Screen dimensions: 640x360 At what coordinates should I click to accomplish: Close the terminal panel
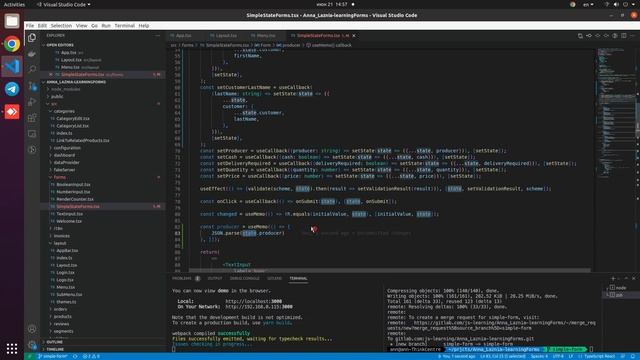633,278
